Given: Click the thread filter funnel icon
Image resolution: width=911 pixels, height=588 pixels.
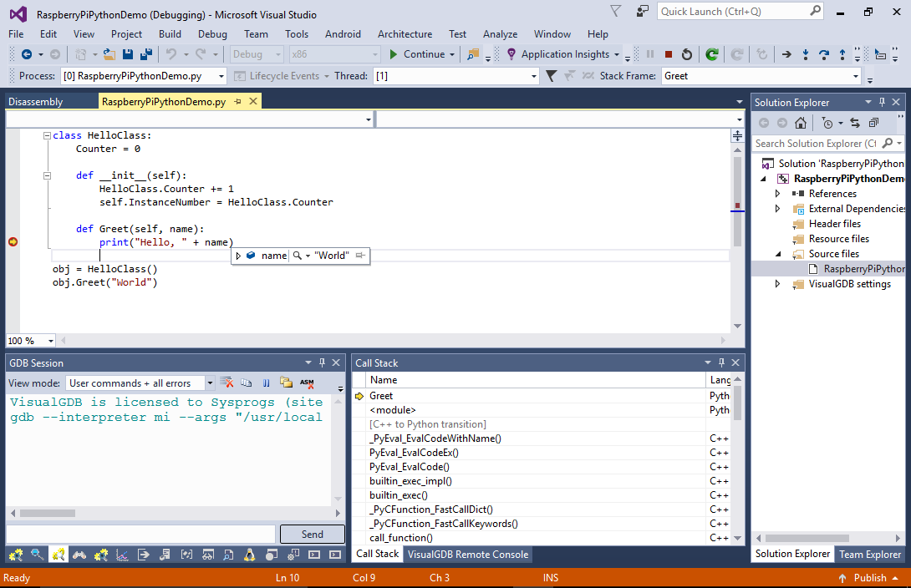Looking at the screenshot, I should click(x=552, y=76).
